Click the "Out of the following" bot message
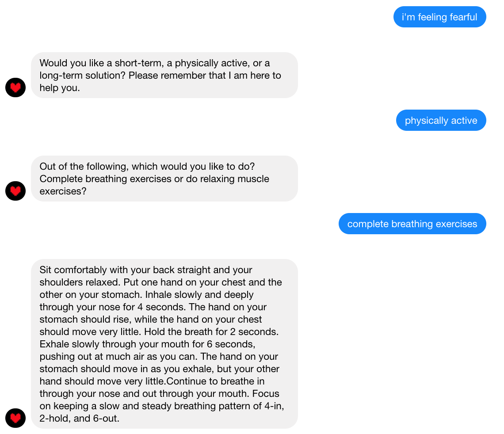Screen dimensions: 504x434 [164, 179]
